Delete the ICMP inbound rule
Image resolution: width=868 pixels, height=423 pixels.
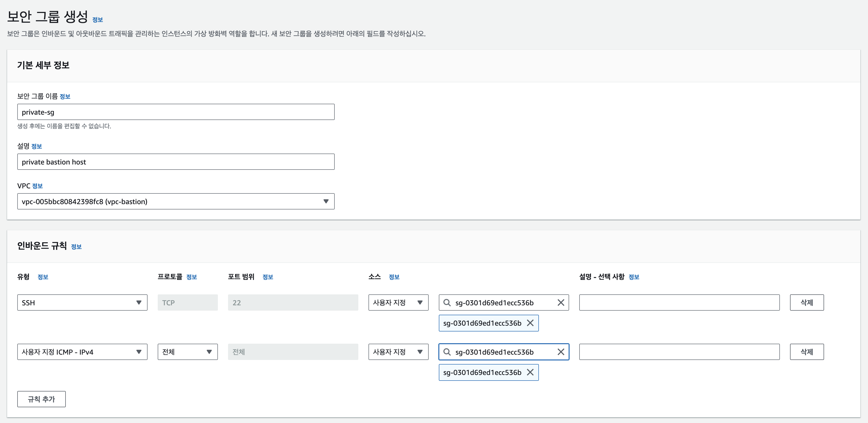(806, 352)
